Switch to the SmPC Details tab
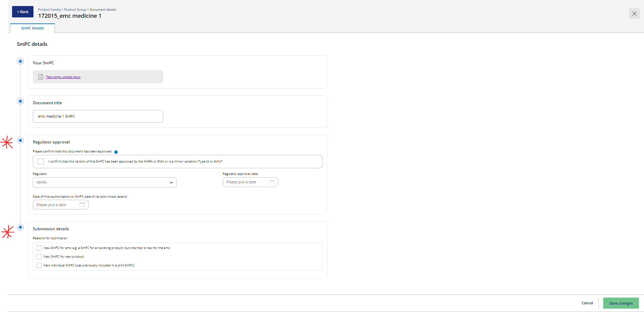 tap(32, 28)
